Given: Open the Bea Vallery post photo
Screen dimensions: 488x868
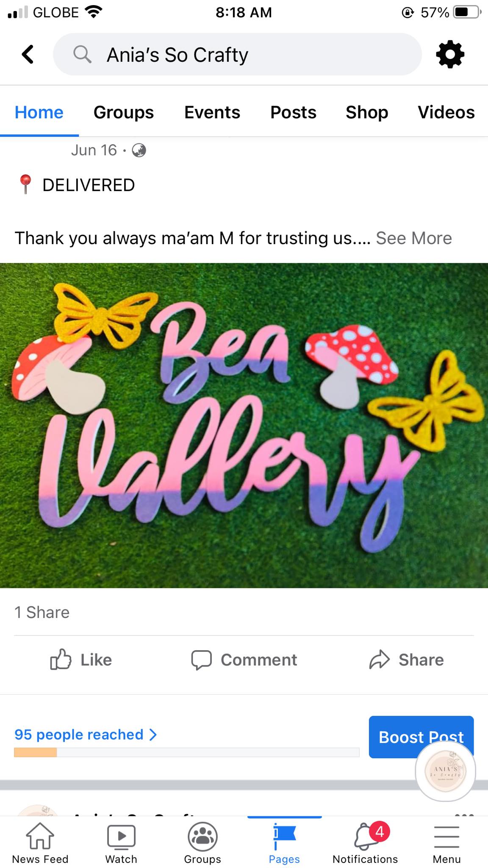Looking at the screenshot, I should pyautogui.click(x=244, y=425).
